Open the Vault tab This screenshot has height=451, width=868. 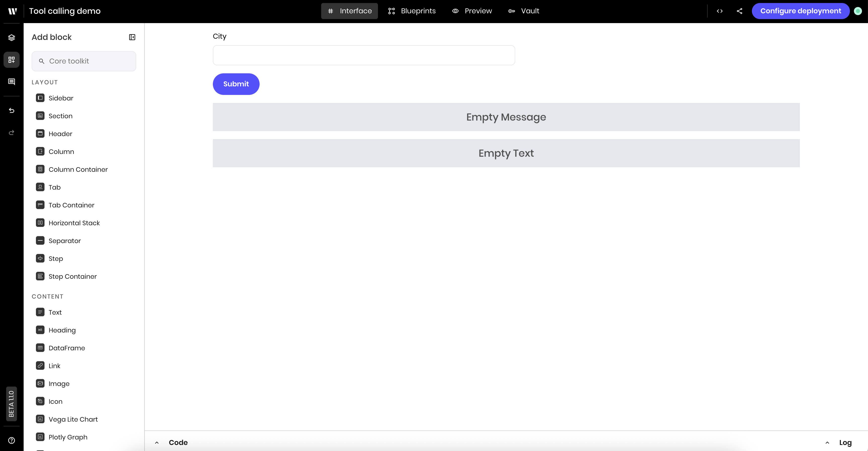524,11
